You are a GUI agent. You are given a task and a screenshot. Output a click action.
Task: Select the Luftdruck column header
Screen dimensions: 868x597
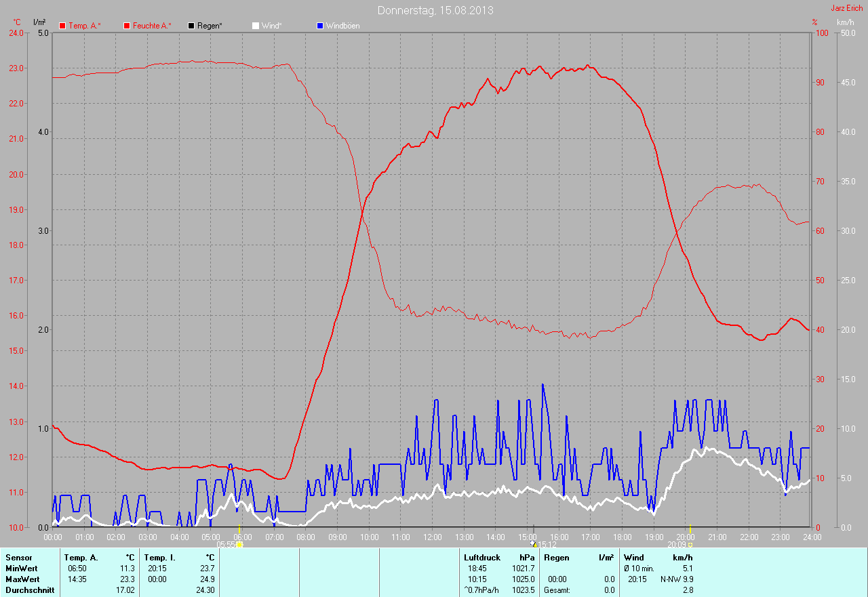[481, 557]
